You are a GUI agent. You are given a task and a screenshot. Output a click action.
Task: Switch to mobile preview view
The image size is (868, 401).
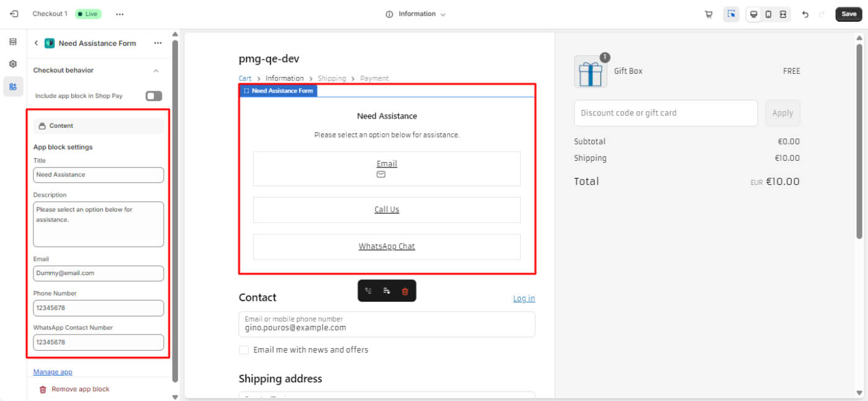pos(768,14)
